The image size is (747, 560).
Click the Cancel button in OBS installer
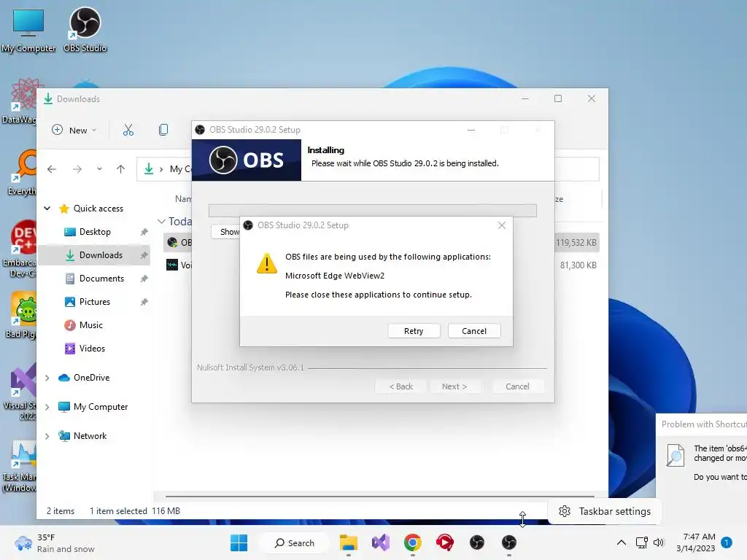517,386
